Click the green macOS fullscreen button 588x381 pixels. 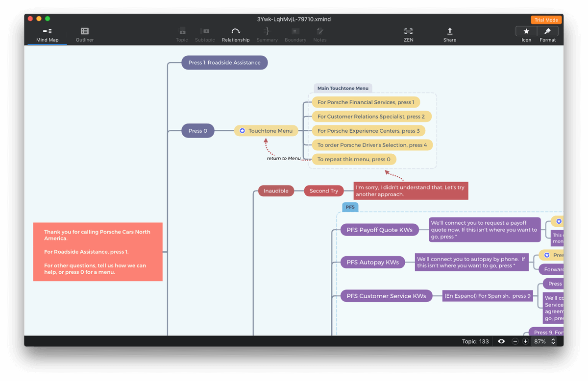tap(48, 19)
